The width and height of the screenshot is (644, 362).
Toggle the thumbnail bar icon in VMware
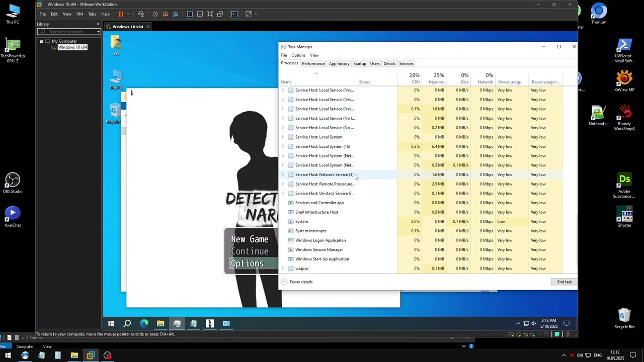click(x=200, y=14)
